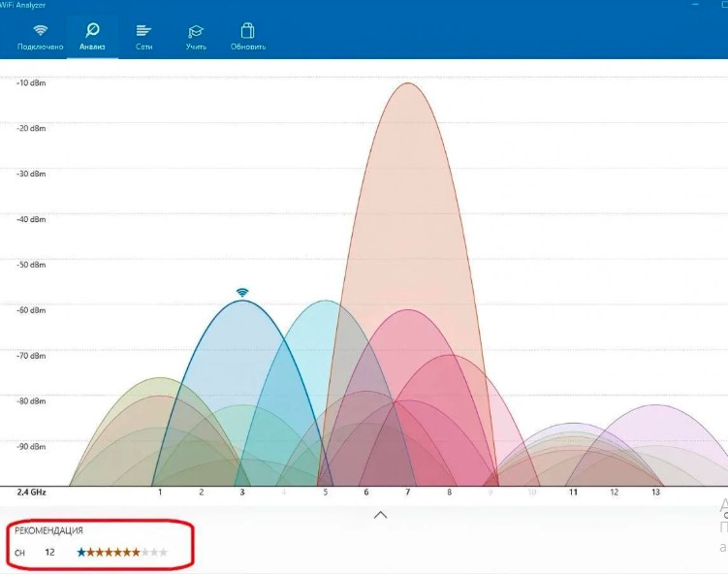Minimize the WiFi Analyzer window
Image resolution: width=728 pixels, height=574 pixels.
pos(696,5)
